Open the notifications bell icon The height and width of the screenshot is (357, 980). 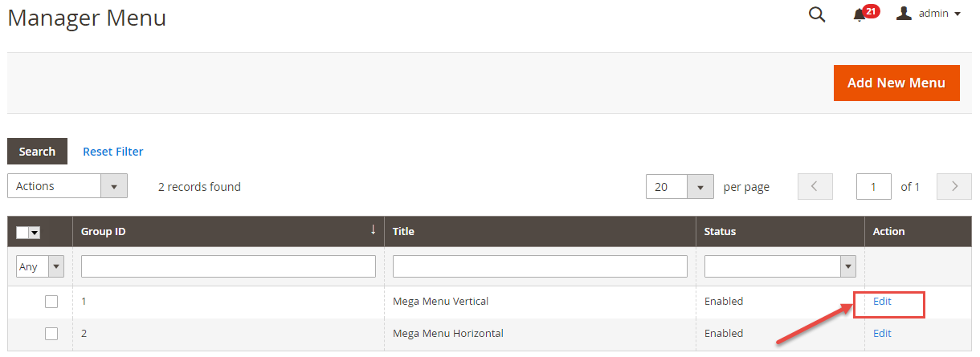point(860,14)
